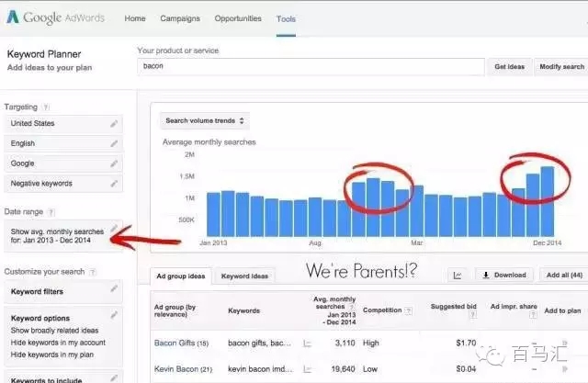The image size is (588, 383).
Task: Click the Negative keywords pencil icon
Action: tap(114, 184)
